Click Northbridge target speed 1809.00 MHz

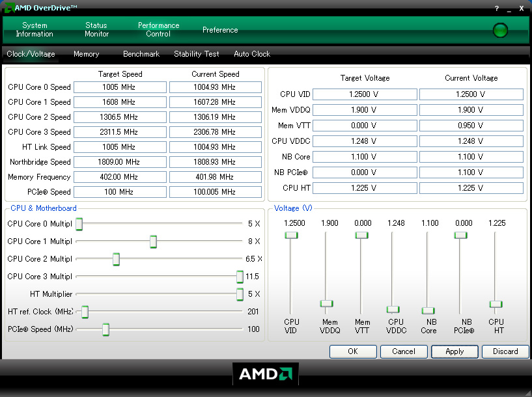(120, 161)
